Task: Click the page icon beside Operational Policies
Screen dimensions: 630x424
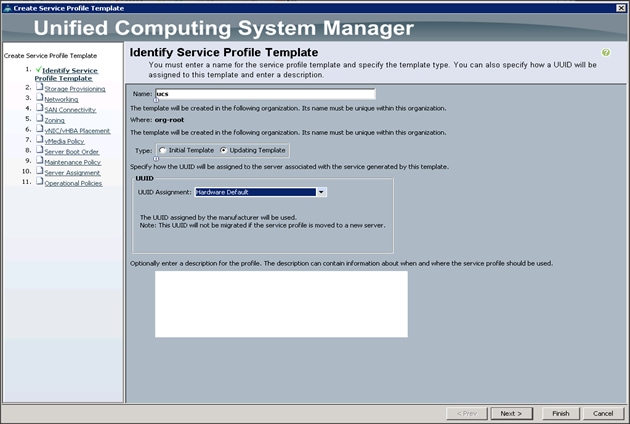Action: [39, 181]
